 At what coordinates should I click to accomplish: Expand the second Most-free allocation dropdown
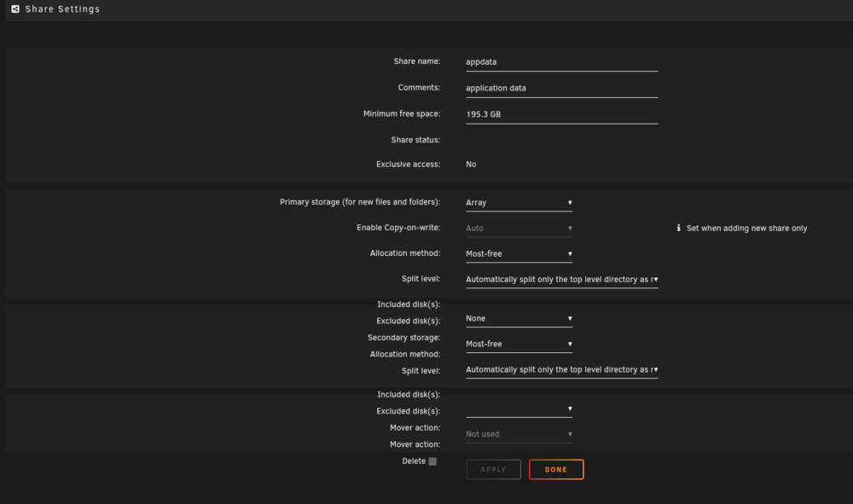(x=519, y=345)
